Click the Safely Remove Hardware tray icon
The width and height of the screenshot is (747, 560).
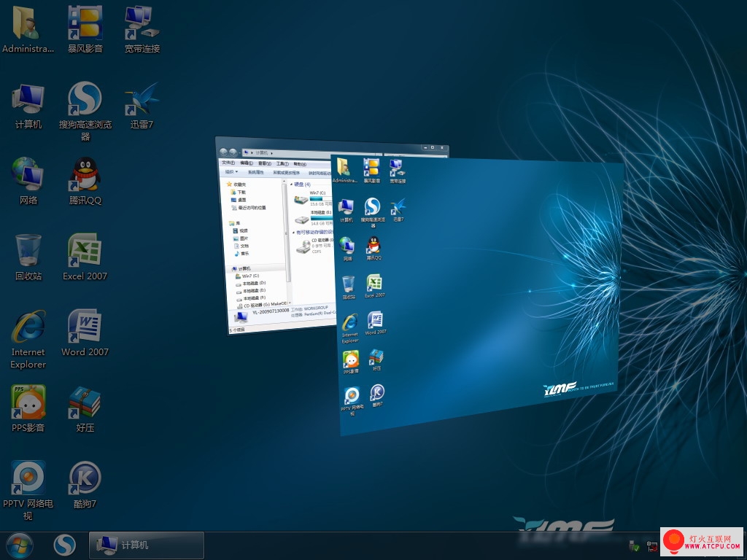pos(634,545)
